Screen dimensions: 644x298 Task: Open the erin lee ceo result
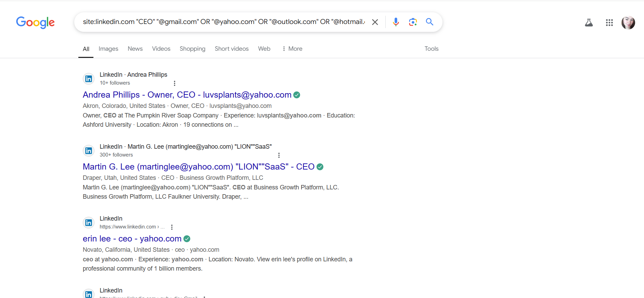point(132,239)
